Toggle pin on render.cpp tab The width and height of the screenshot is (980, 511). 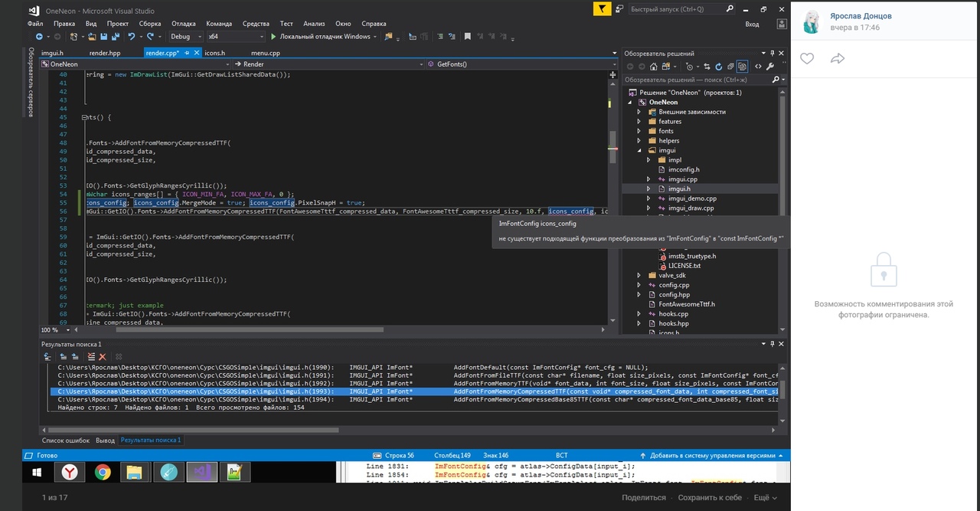(x=188, y=53)
